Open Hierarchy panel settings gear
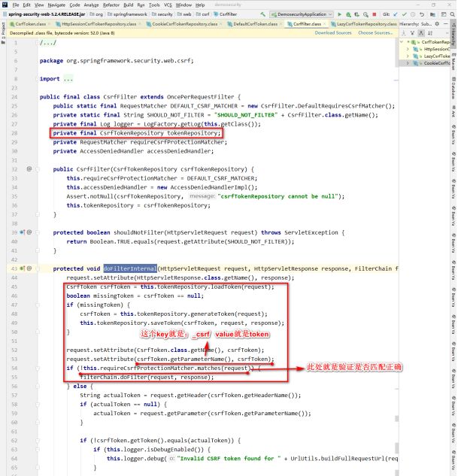This screenshot has width=458, height=476. point(437,23)
